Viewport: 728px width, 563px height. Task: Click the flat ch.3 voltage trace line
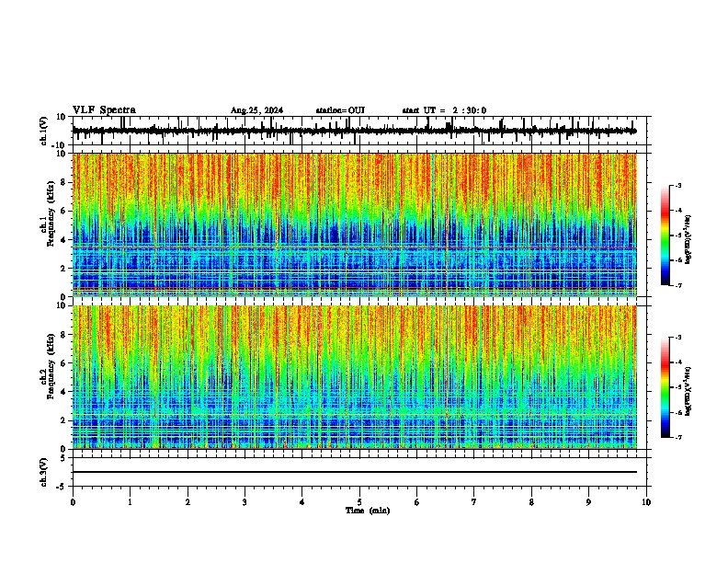354,472
